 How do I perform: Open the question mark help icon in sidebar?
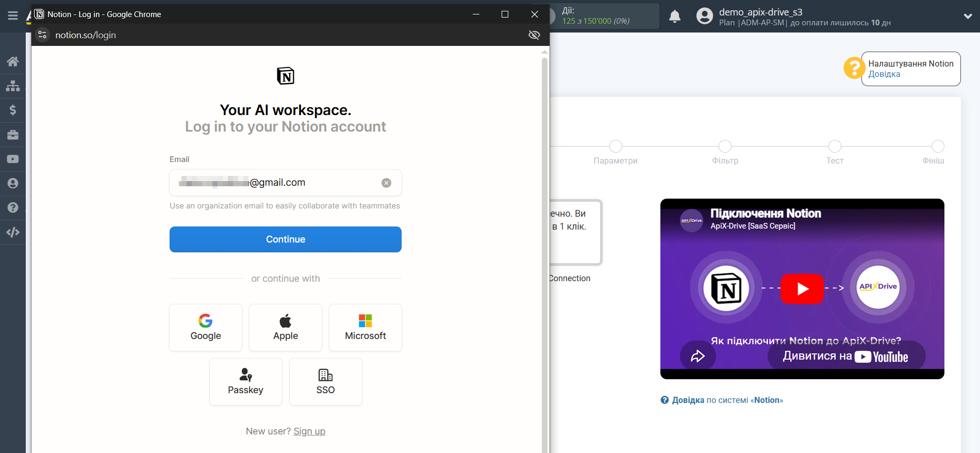13,207
